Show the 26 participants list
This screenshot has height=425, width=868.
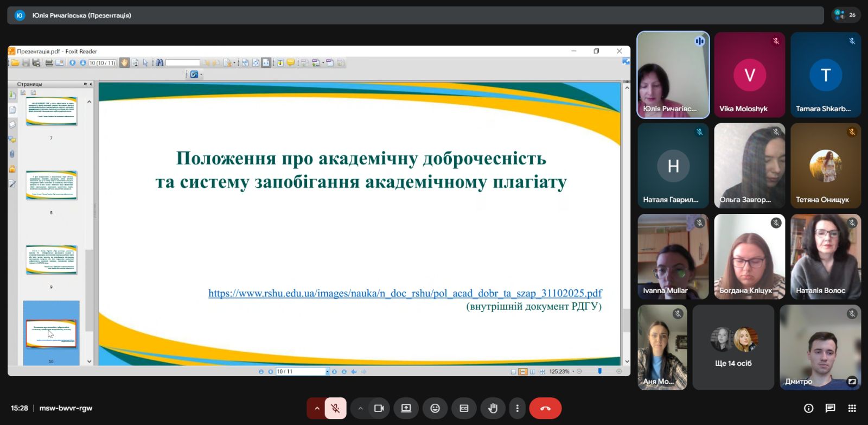[846, 15]
